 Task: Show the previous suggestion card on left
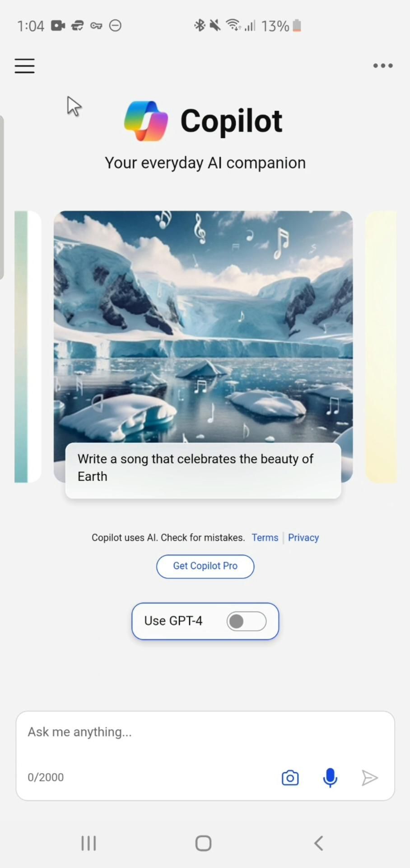point(28,347)
